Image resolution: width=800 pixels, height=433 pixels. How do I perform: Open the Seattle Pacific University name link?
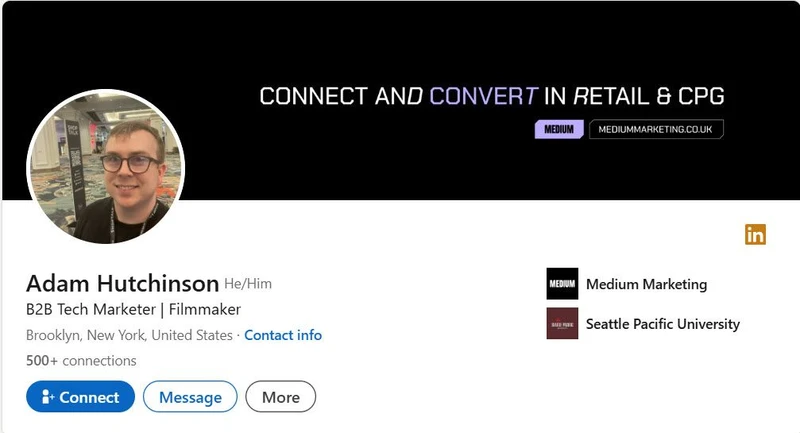(662, 324)
